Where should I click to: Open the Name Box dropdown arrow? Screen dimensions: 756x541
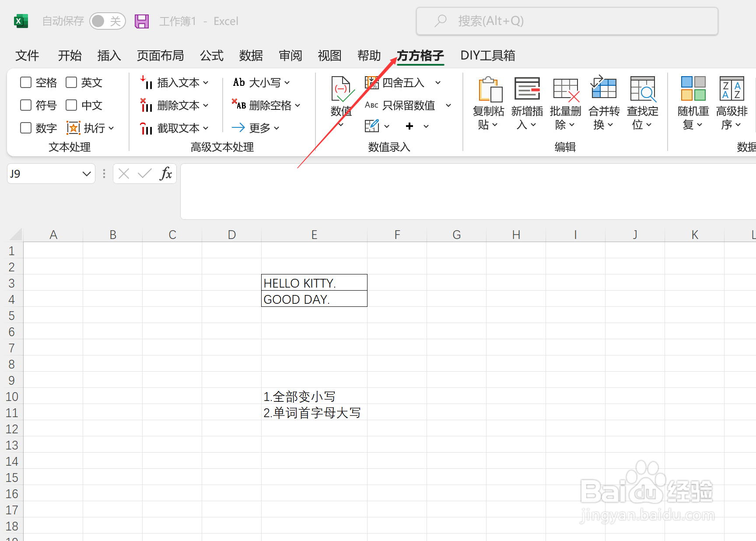tap(87, 174)
